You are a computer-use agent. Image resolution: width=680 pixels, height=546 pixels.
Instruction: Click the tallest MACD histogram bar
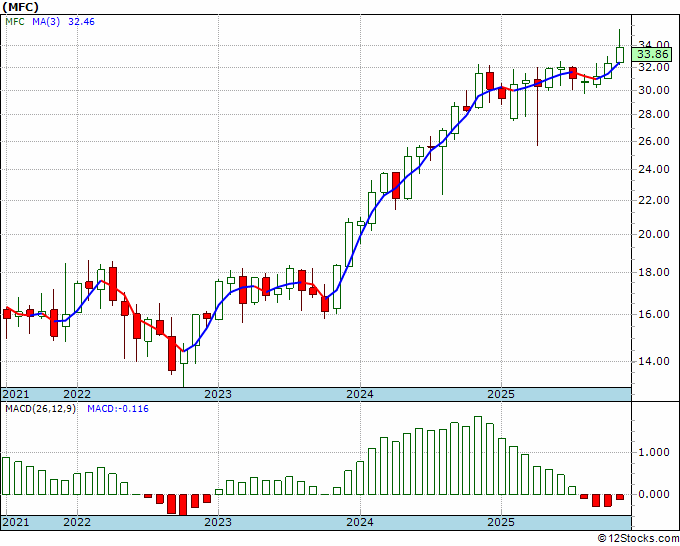click(478, 455)
